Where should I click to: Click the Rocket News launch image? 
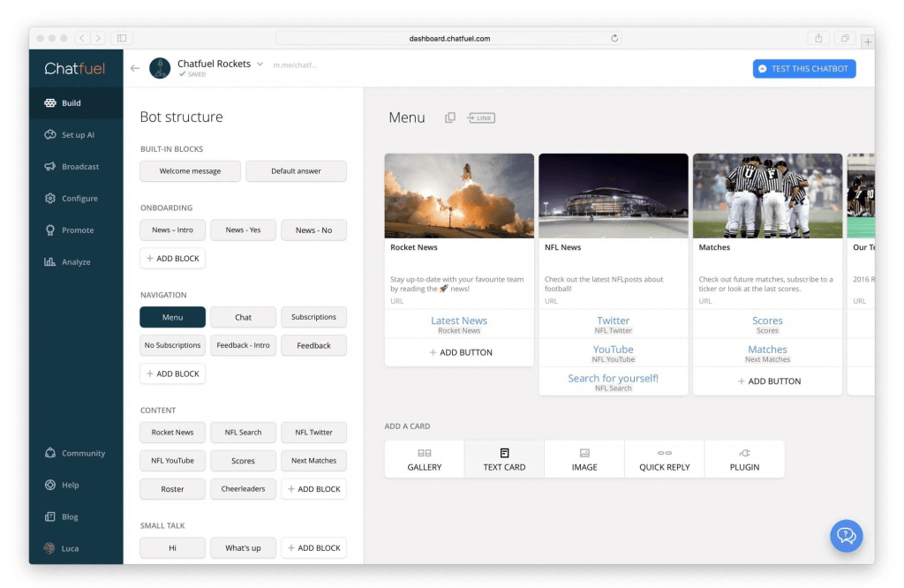[x=459, y=195]
